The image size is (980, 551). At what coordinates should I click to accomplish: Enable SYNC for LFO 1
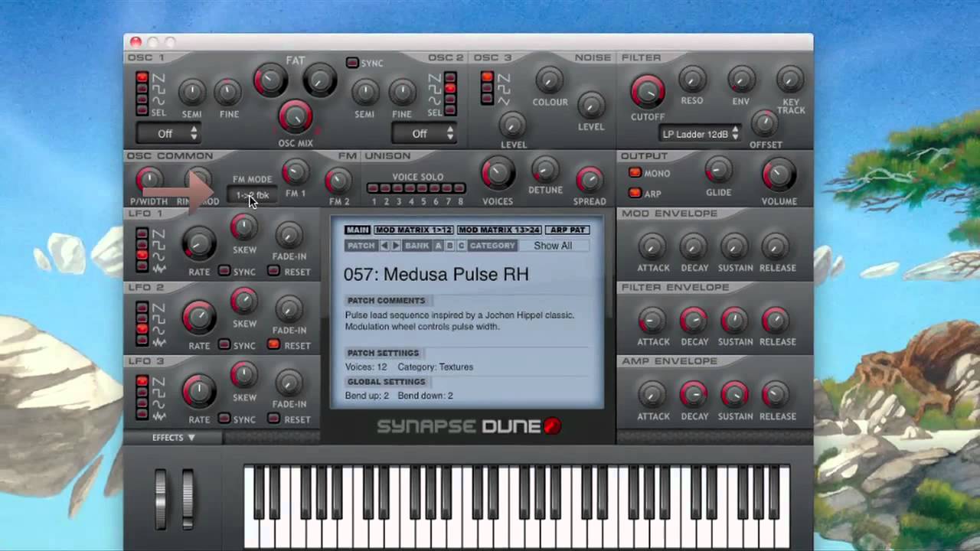[x=224, y=271]
